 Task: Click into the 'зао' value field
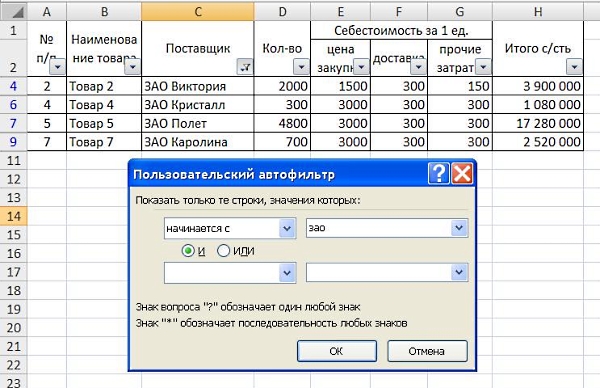378,228
